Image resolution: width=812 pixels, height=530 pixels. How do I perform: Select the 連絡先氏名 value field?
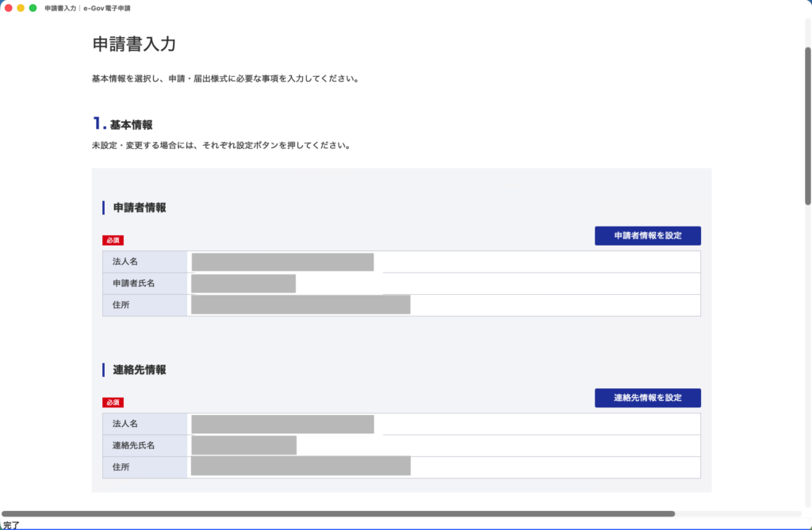point(444,446)
